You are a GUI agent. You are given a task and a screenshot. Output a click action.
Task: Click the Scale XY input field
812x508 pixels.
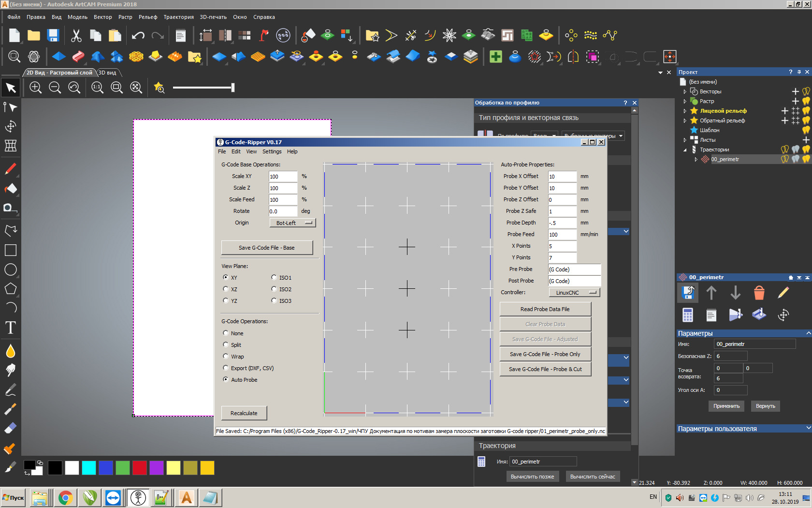coord(283,177)
